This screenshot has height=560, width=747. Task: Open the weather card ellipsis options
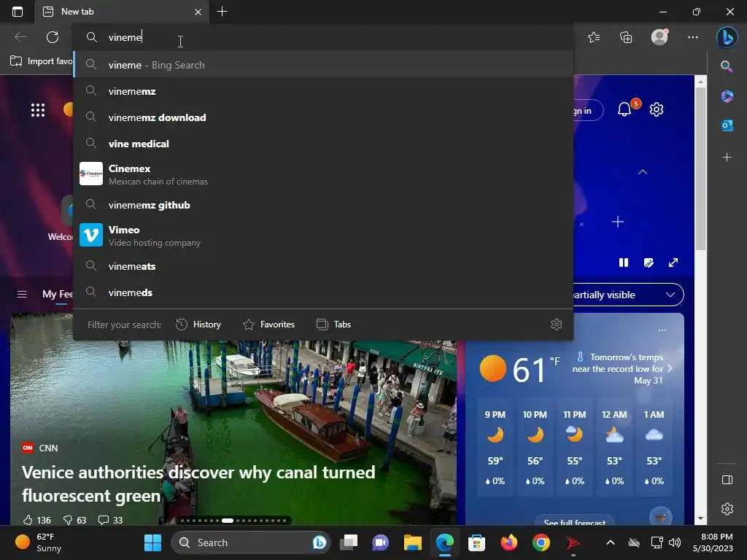pos(662,330)
